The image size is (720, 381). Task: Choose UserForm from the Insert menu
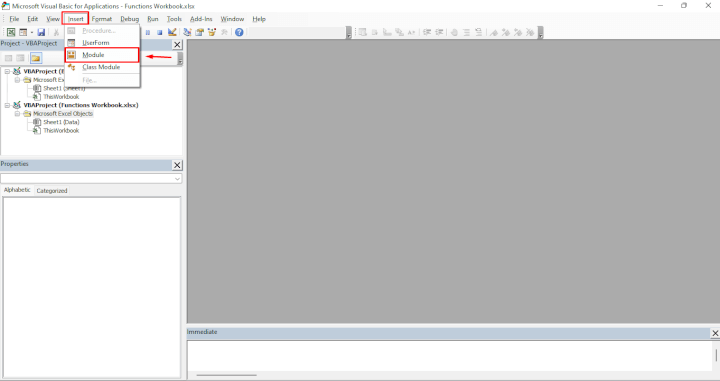click(x=102, y=43)
